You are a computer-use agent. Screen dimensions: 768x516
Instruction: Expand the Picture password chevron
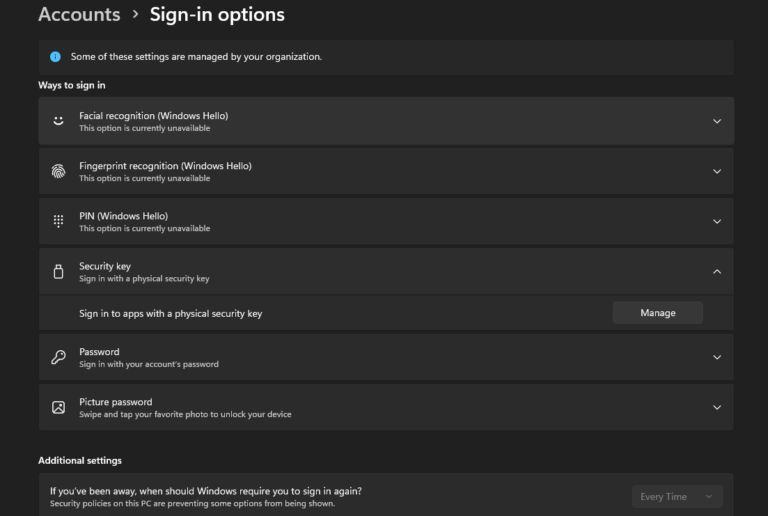(x=716, y=407)
